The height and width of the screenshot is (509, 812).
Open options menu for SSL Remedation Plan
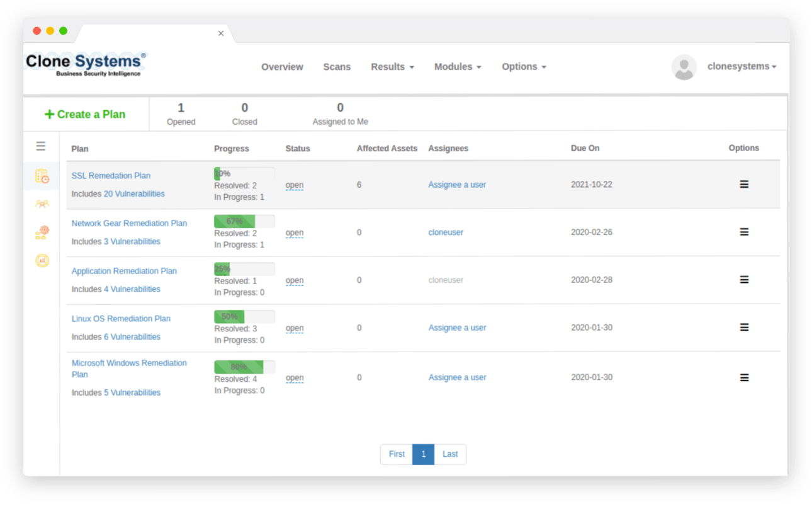tap(744, 185)
